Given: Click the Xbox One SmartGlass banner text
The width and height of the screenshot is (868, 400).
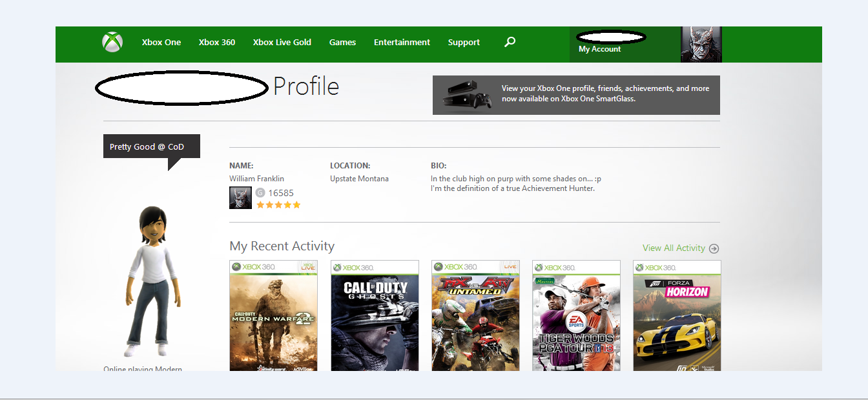Looking at the screenshot, I should pyautogui.click(x=605, y=94).
